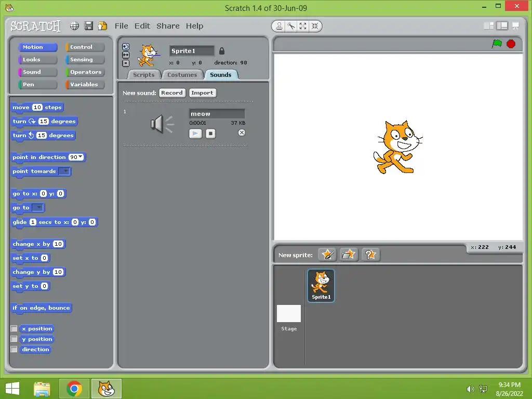Select the Motion block category
The width and height of the screenshot is (532, 399).
coord(37,47)
